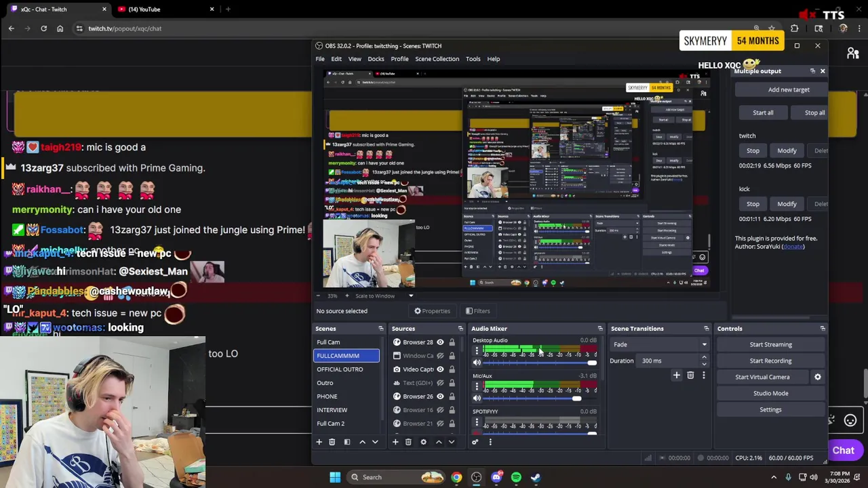Screen dimensions: 868x488
Task: Click Start Recording button
Action: pos(770,361)
